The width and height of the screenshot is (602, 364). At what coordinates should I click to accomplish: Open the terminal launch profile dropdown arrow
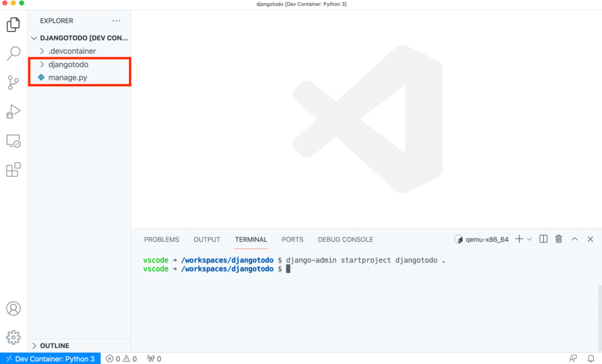coord(530,240)
